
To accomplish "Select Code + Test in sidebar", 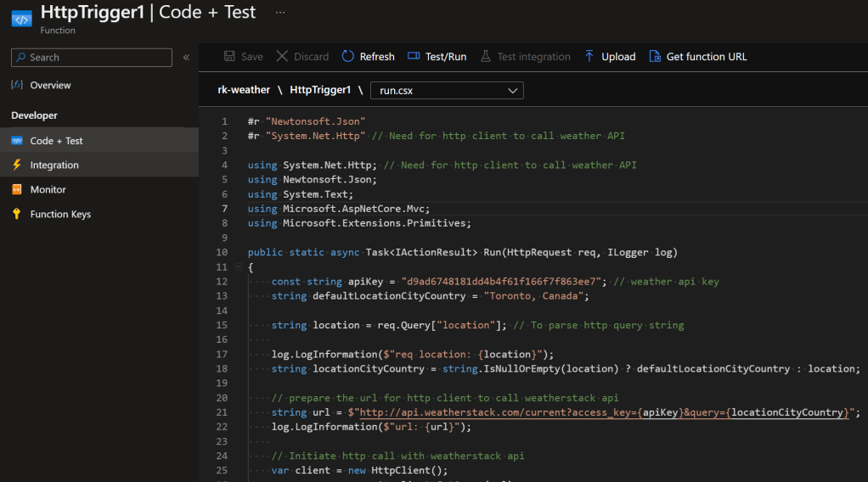I will (x=56, y=141).
